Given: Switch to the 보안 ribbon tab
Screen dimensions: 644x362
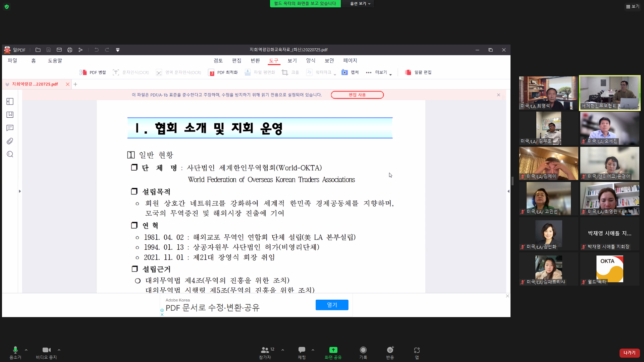Looking at the screenshot, I should point(329,60).
